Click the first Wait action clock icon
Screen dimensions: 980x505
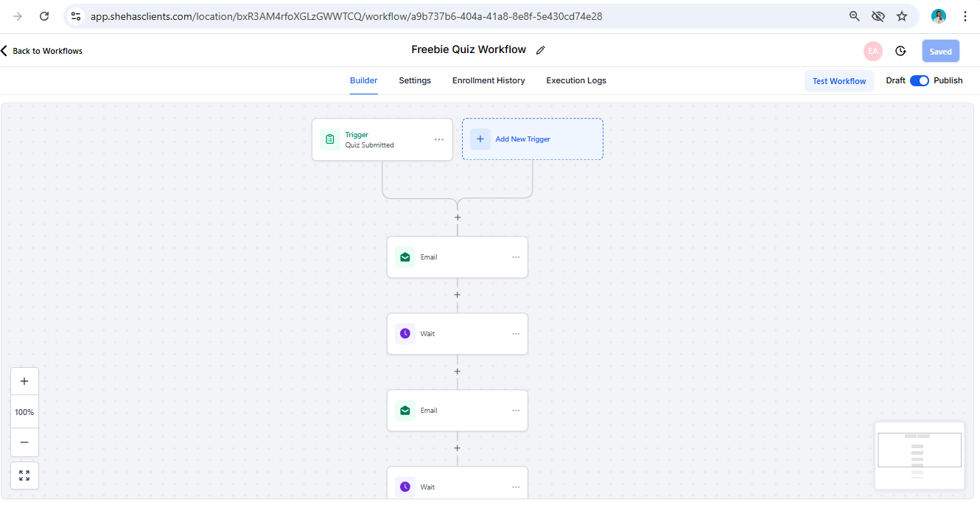pyautogui.click(x=405, y=334)
